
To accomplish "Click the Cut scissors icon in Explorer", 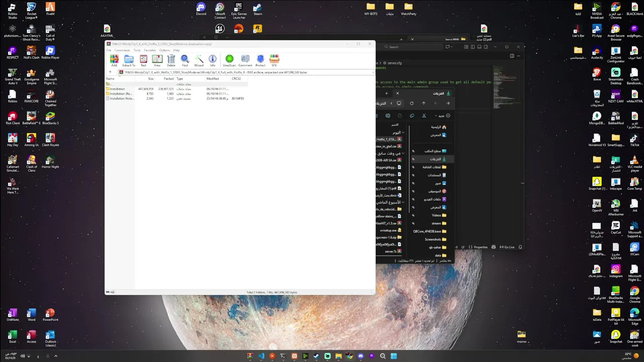I will tap(424, 116).
